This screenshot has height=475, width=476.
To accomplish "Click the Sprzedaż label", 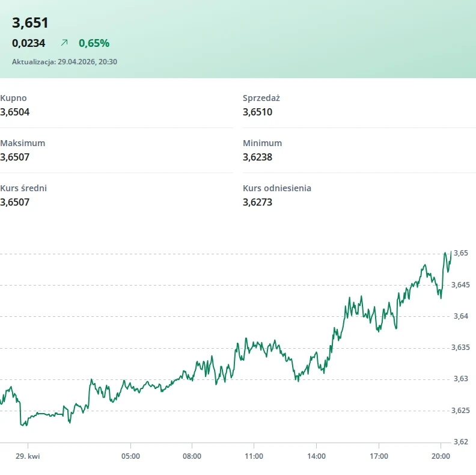I will coord(261,98).
